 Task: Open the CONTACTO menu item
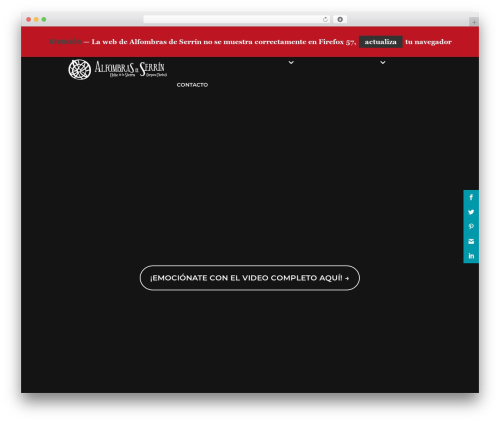(192, 85)
